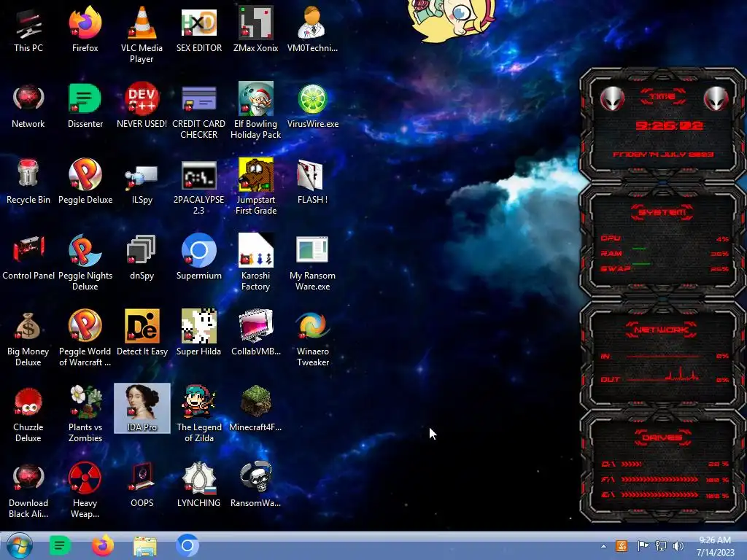Open the network connection tray icon
This screenshot has height=560, width=747.
click(x=661, y=545)
